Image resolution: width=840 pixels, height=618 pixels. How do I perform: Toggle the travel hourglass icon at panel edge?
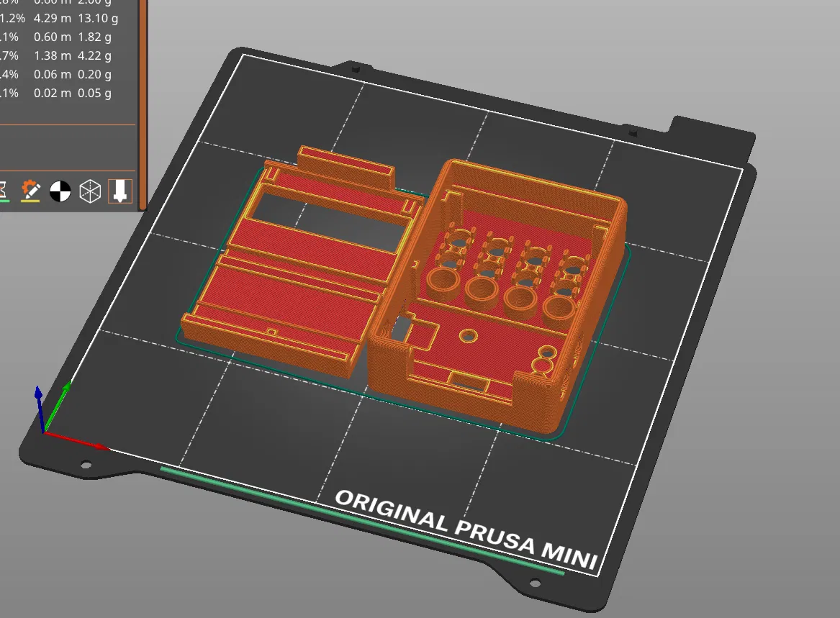point(3,191)
